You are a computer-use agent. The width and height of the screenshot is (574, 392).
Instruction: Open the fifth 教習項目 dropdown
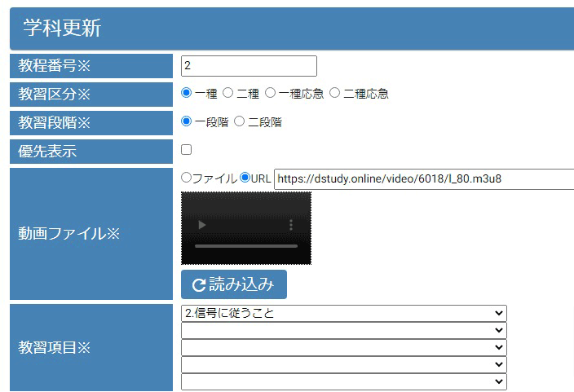pos(343,381)
